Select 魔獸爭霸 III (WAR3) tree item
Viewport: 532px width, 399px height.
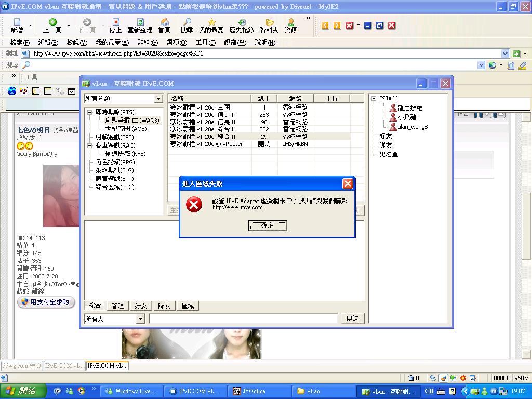coord(132,121)
